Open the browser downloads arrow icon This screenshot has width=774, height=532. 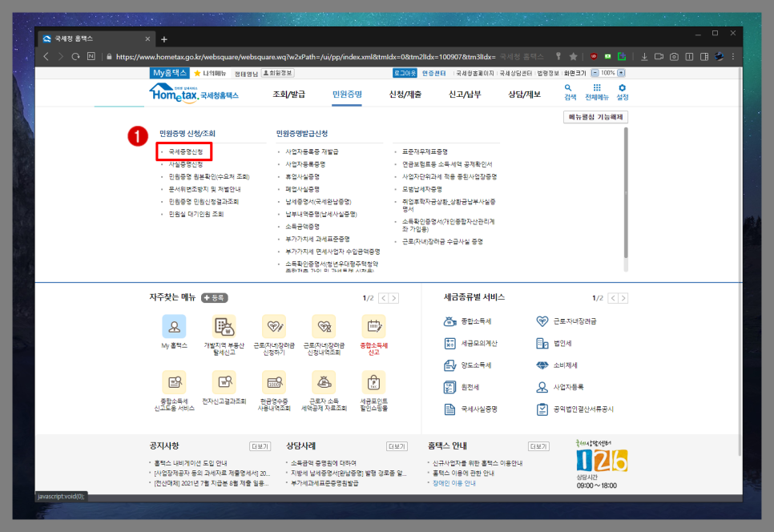point(644,57)
